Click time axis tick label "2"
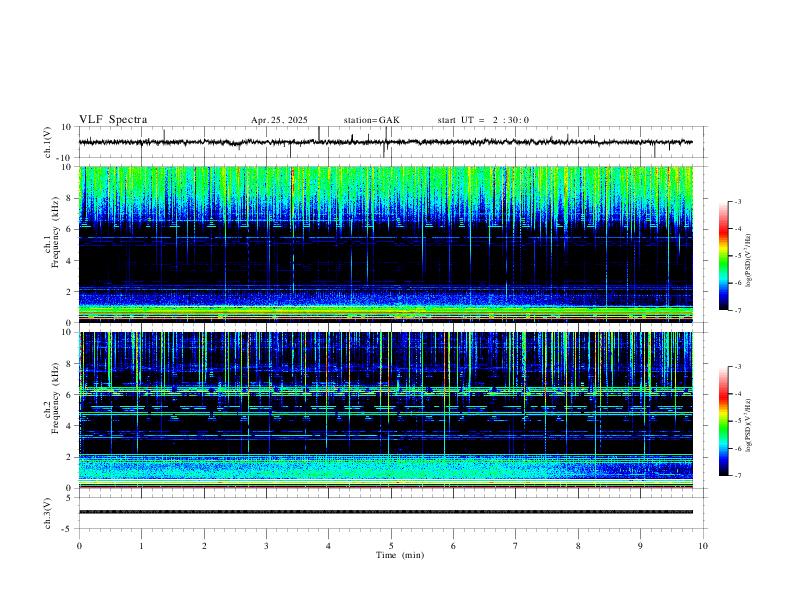Viewport: 792px width, 612px height. 204,546
